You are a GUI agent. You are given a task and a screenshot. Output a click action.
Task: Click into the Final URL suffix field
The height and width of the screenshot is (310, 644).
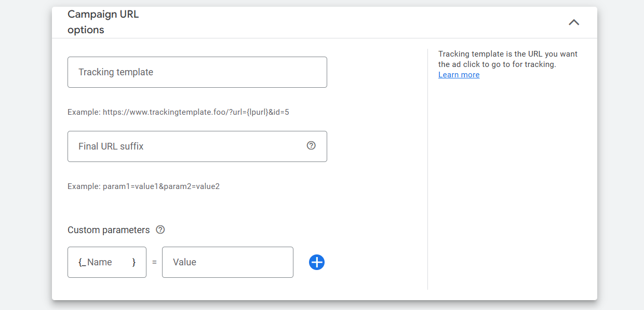click(187, 146)
